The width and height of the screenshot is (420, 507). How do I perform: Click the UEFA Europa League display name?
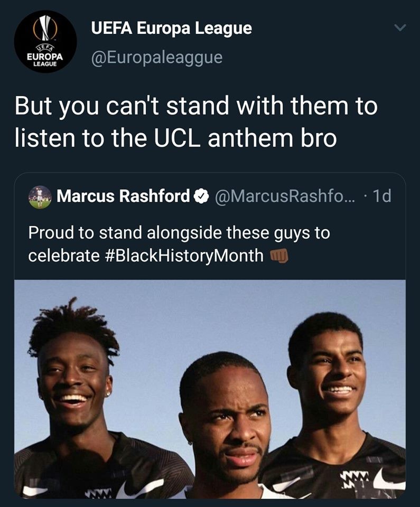click(171, 29)
